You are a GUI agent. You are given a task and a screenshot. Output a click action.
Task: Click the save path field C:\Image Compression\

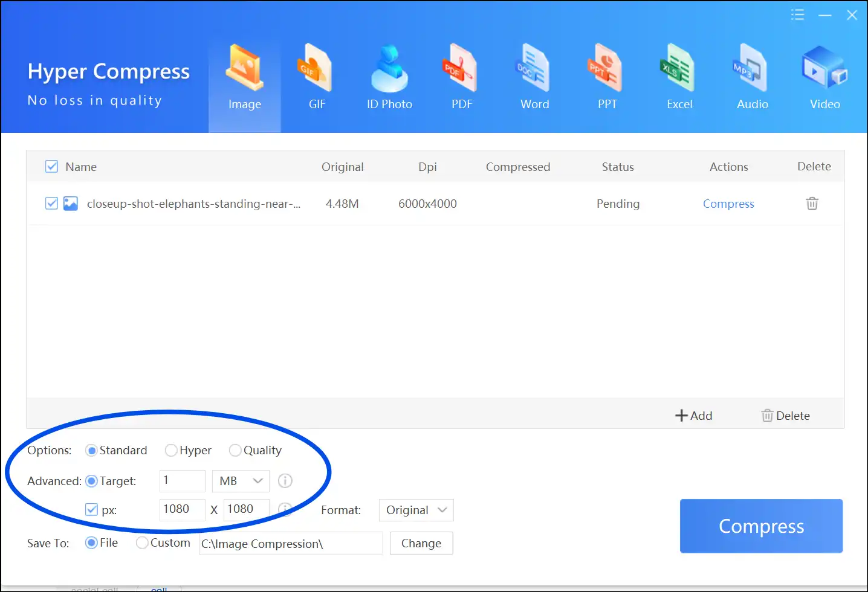[x=291, y=543]
